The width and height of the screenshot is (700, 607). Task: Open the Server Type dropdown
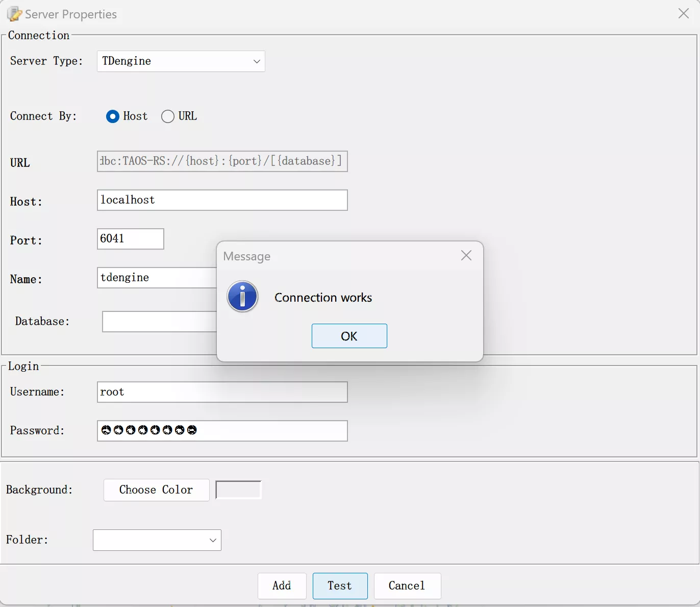pos(181,61)
